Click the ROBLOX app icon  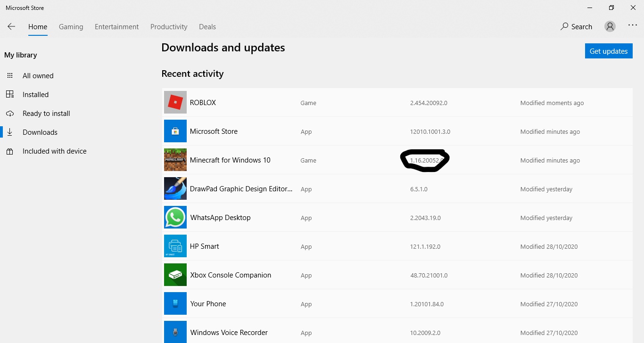pos(175,102)
